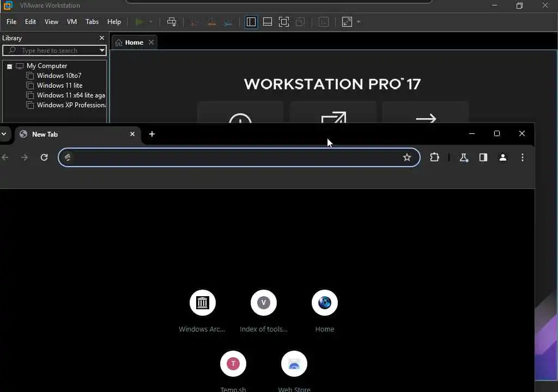Open the Windows Arc... shortcut tile

pos(202,311)
